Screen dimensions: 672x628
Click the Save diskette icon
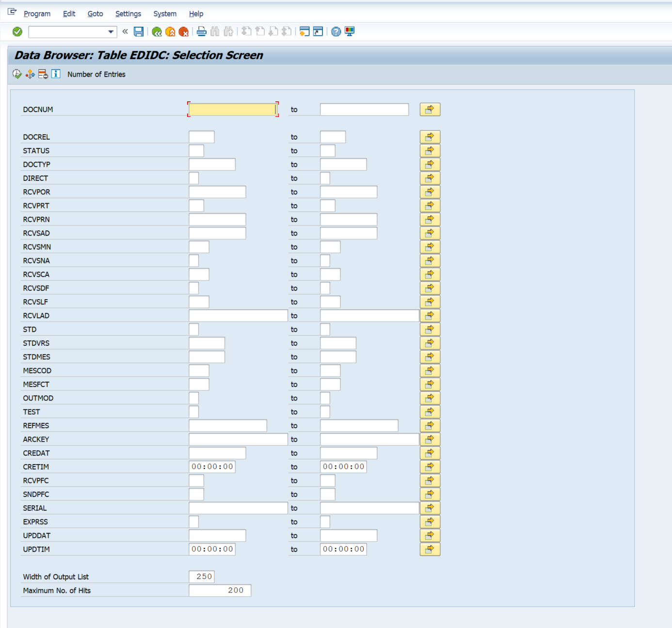click(x=139, y=32)
